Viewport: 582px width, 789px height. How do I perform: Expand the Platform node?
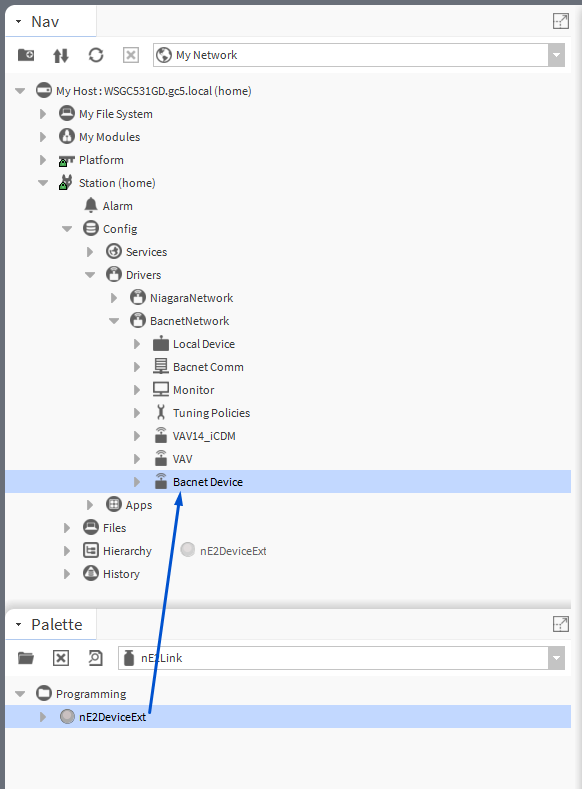[43, 160]
